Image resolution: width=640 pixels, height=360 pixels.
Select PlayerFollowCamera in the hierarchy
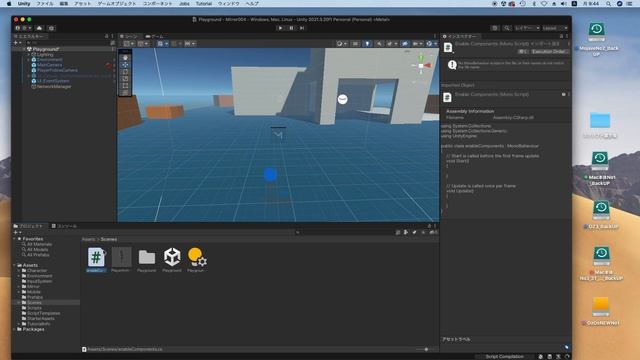point(57,70)
